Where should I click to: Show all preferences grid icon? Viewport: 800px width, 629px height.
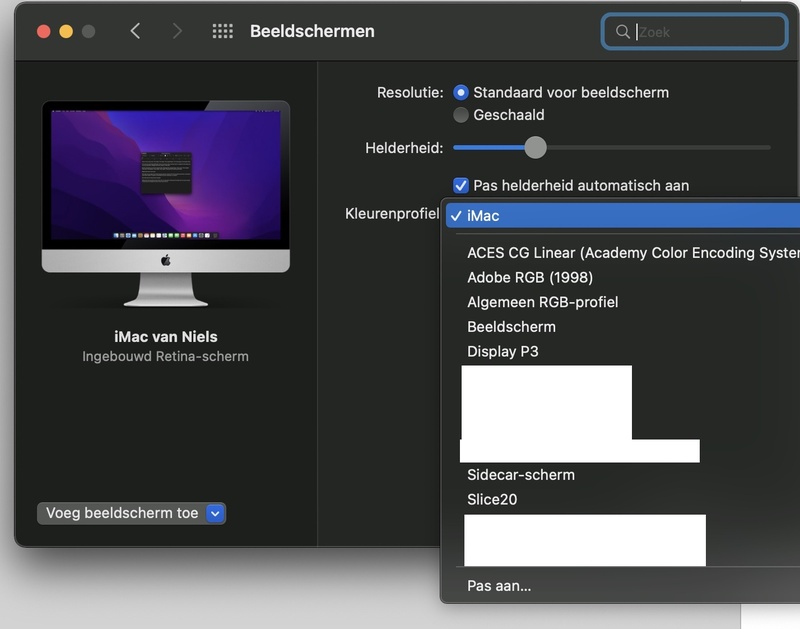point(222,31)
